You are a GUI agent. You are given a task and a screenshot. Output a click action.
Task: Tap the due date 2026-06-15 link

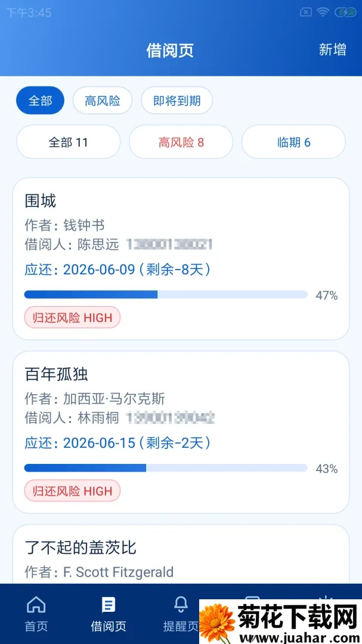(x=99, y=442)
